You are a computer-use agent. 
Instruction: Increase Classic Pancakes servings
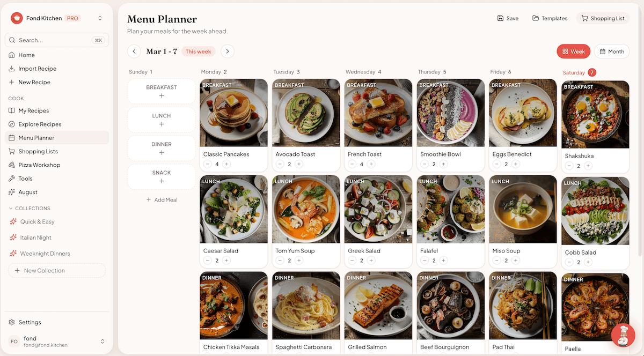pos(226,164)
